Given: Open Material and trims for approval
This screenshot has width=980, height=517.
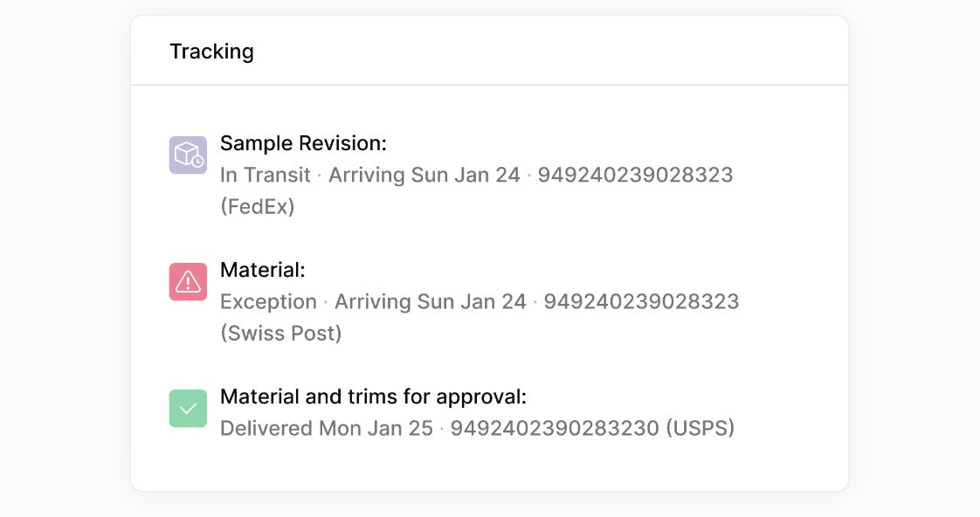Looking at the screenshot, I should pos(373,396).
